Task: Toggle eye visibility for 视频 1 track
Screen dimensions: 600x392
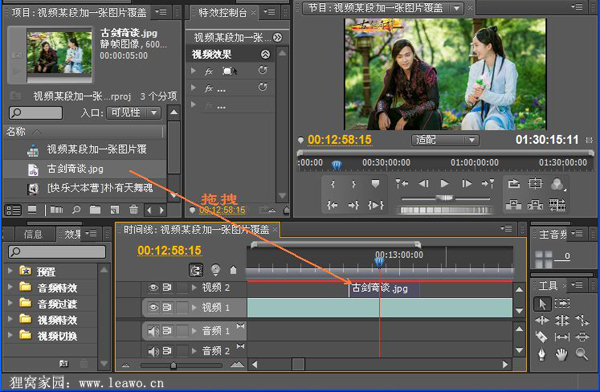Action: [153, 307]
